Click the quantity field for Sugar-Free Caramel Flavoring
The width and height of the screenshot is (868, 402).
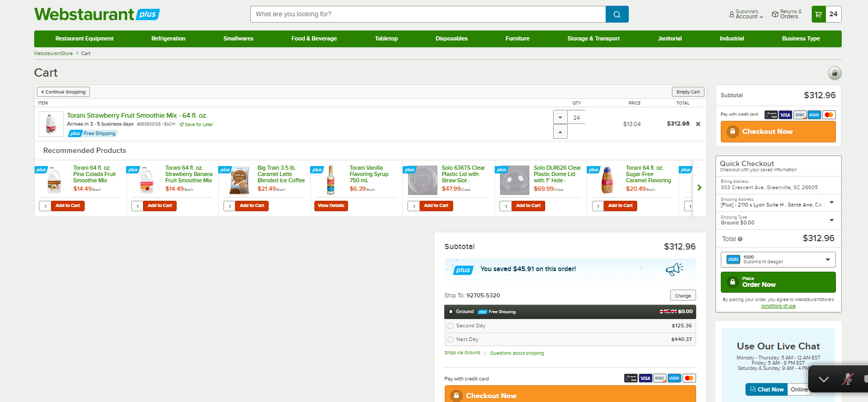click(598, 206)
